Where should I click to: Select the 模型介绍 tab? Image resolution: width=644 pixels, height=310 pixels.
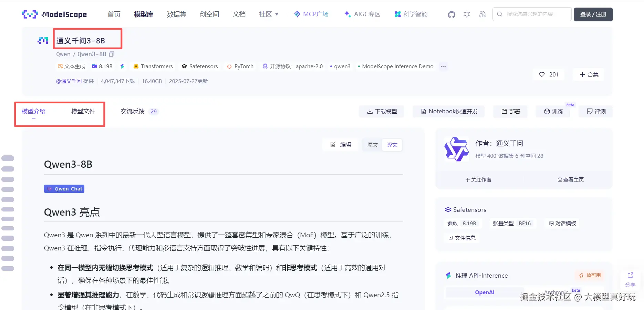[x=33, y=111]
